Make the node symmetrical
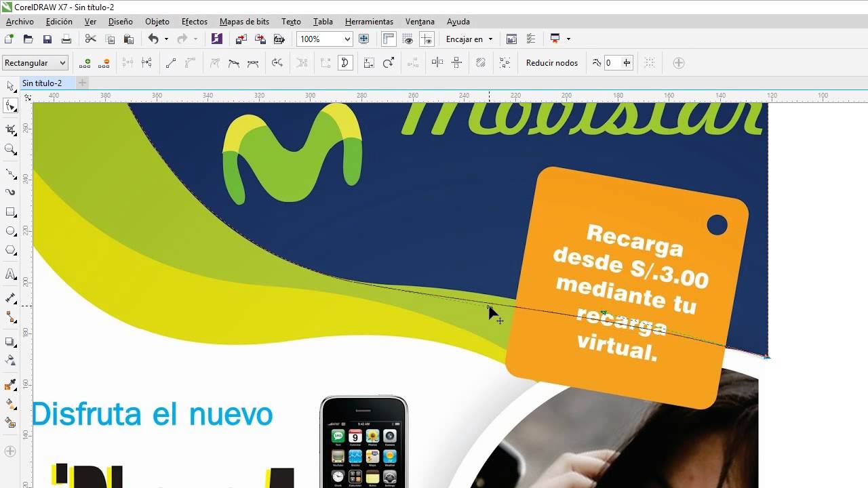Image resolution: width=868 pixels, height=488 pixels. pyautogui.click(x=253, y=63)
